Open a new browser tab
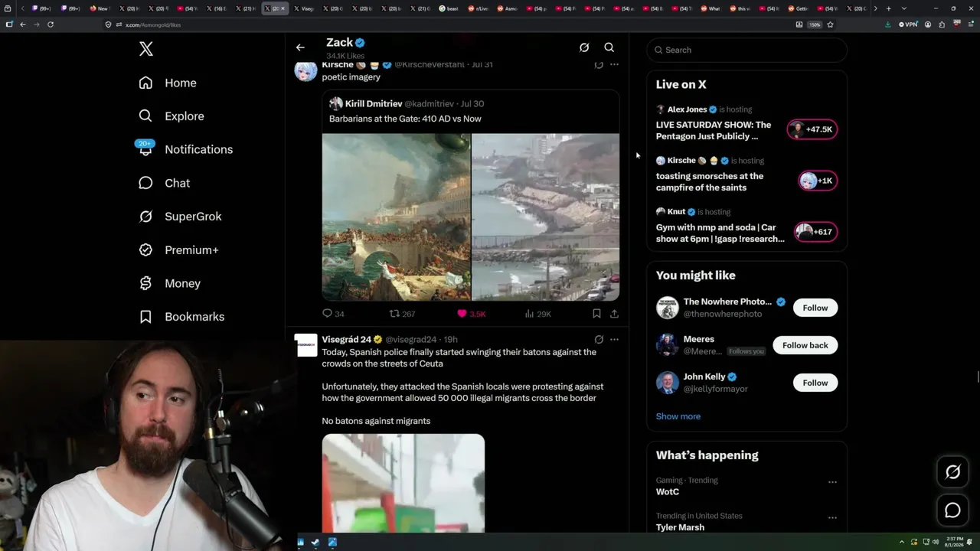 point(888,8)
